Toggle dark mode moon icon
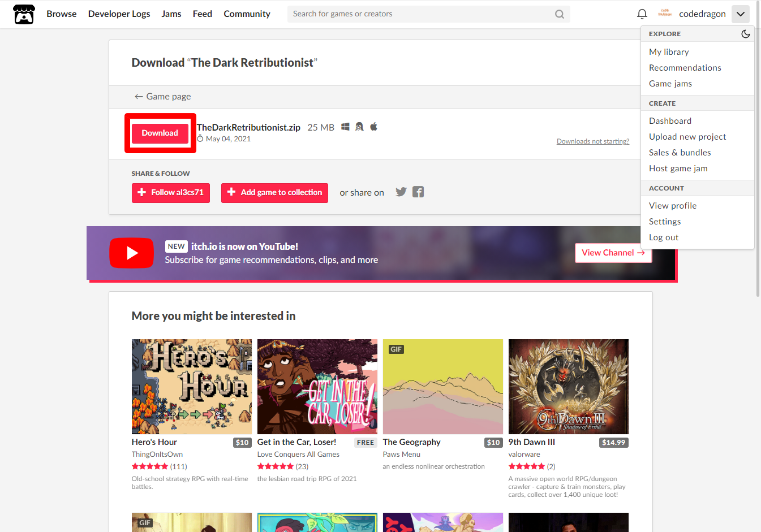The height and width of the screenshot is (532, 761). [x=746, y=34]
